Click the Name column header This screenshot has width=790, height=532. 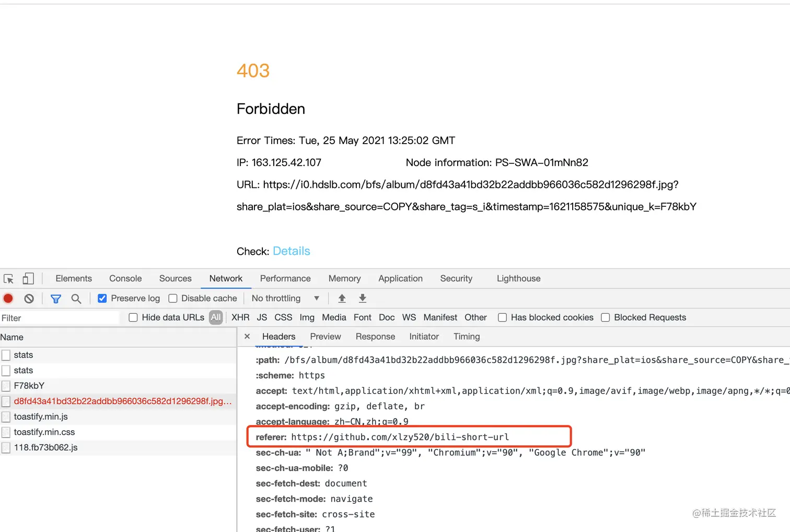118,337
